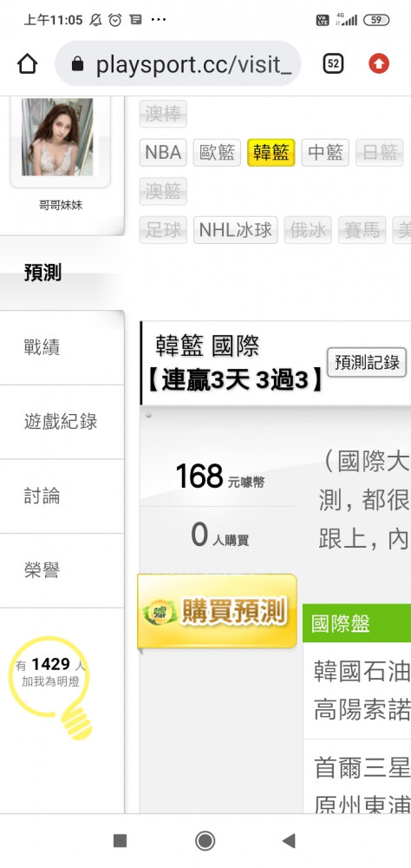Tap the red update arrow icon
The height and width of the screenshot is (868, 411).
coord(379,64)
